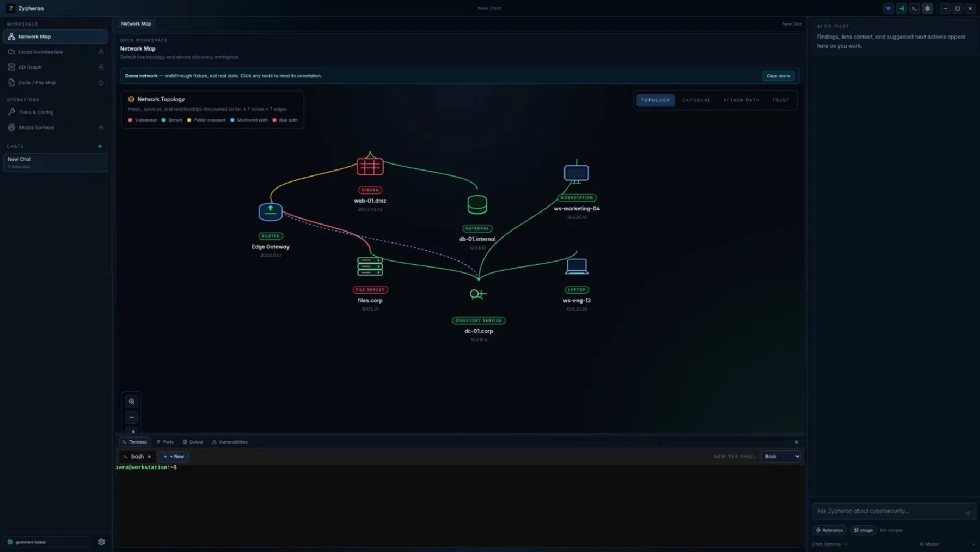Switch to Exposure lens
Screen dimensions: 980x552
[x=696, y=100]
